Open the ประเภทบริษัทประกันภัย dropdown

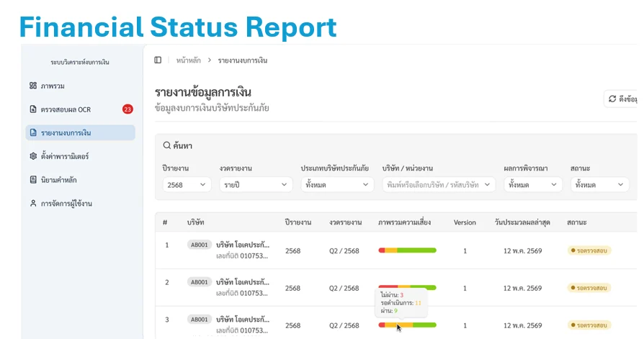point(337,185)
